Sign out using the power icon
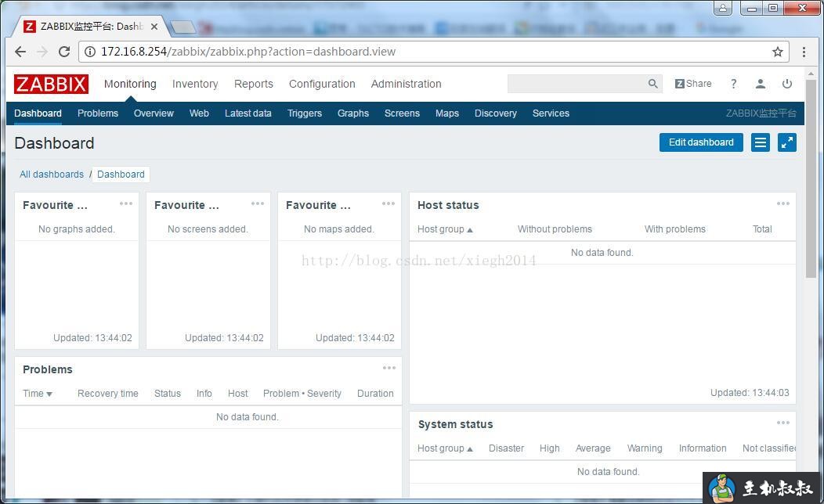Viewport: 824px width, 504px height. click(x=786, y=83)
